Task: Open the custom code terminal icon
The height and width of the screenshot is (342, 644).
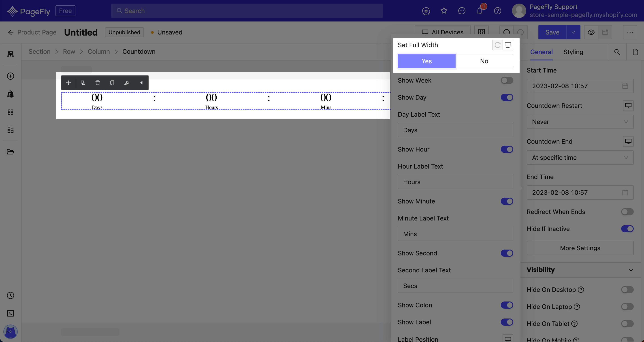Action: point(11,314)
